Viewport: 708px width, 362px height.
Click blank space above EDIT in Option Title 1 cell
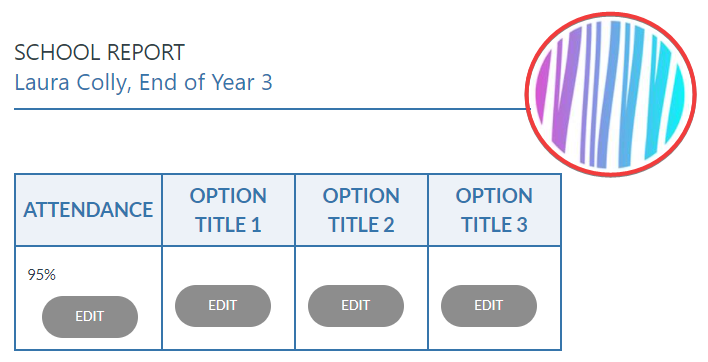(228, 265)
